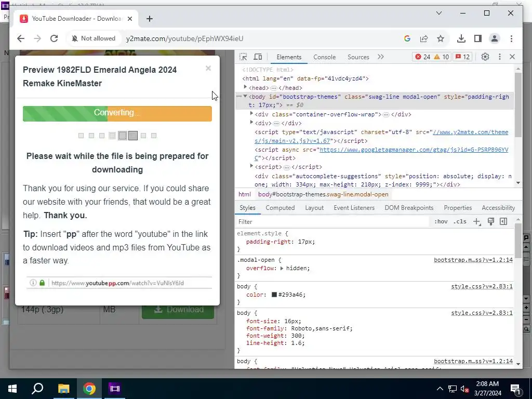532x399 pixels.
Task: Click the address bar URL y2mate.com
Action: [184, 38]
